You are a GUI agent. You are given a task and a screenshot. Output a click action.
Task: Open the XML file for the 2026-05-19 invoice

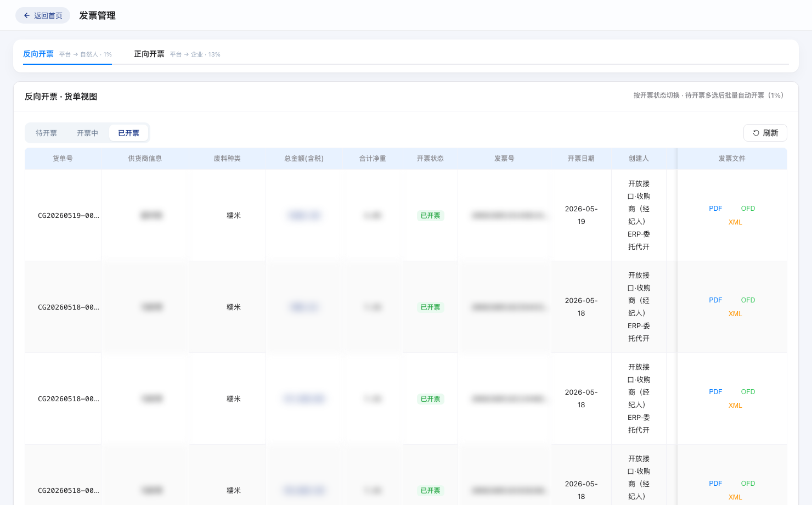pyautogui.click(x=735, y=222)
